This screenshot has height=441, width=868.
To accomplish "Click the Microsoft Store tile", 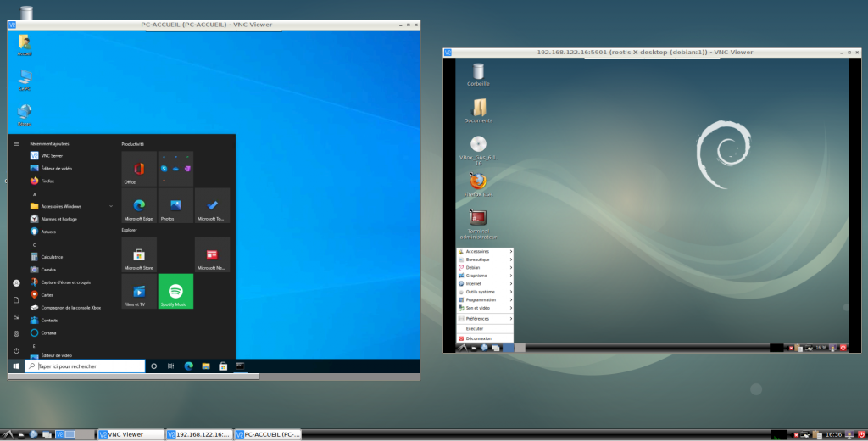I will coord(139,255).
